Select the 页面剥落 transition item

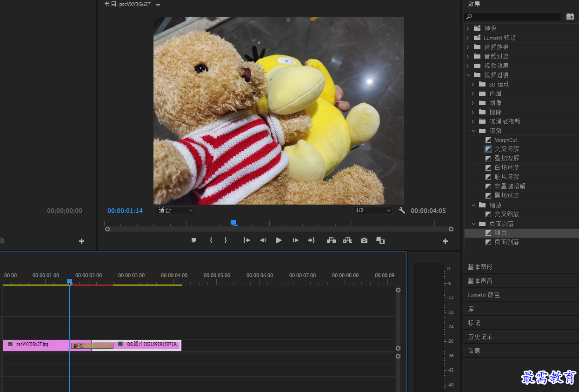506,242
